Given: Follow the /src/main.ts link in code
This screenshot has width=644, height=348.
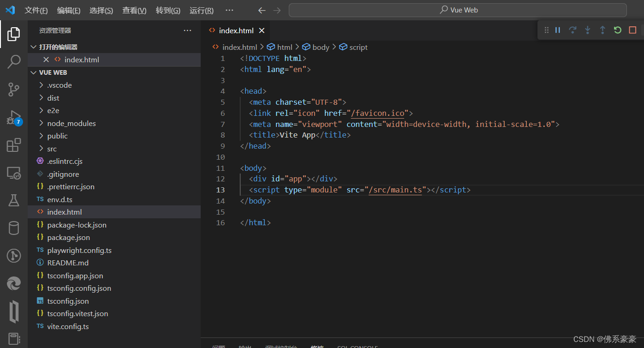Looking at the screenshot, I should point(395,190).
